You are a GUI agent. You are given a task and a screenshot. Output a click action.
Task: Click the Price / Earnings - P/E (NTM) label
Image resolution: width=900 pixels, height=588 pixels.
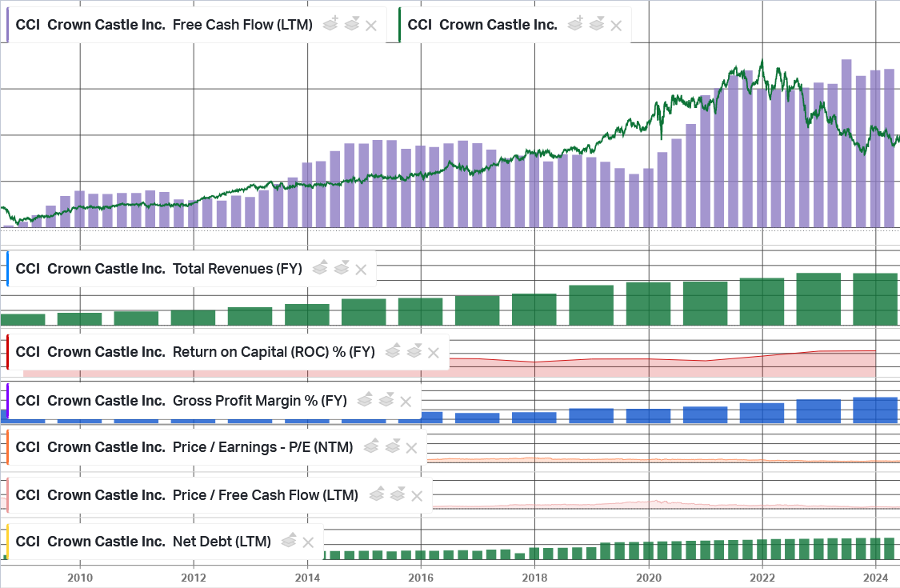point(184,447)
